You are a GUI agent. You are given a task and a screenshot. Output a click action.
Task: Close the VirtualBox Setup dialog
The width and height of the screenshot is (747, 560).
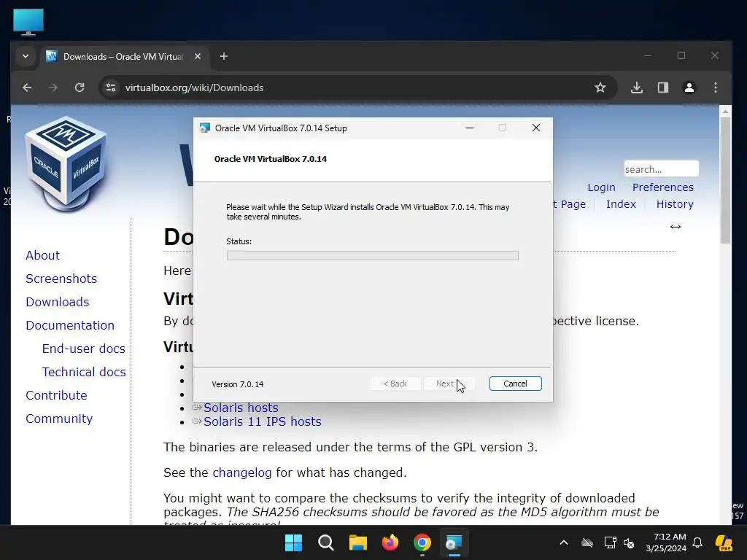(536, 128)
